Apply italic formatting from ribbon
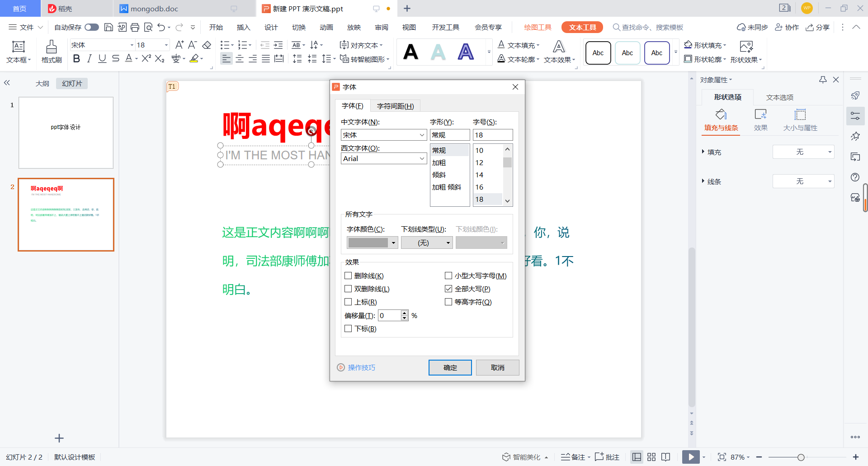The image size is (868, 466). [x=89, y=59]
